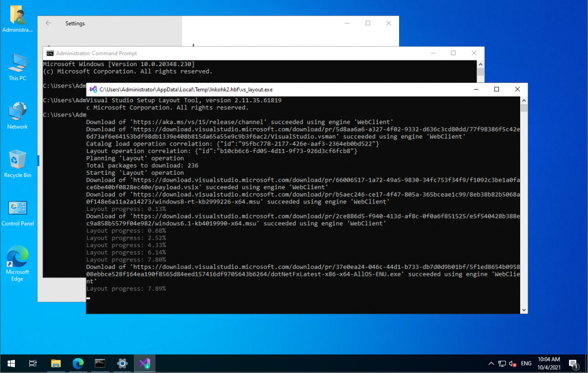Open the Network desktop icon
This screenshot has height=373, width=588.
tap(17, 116)
